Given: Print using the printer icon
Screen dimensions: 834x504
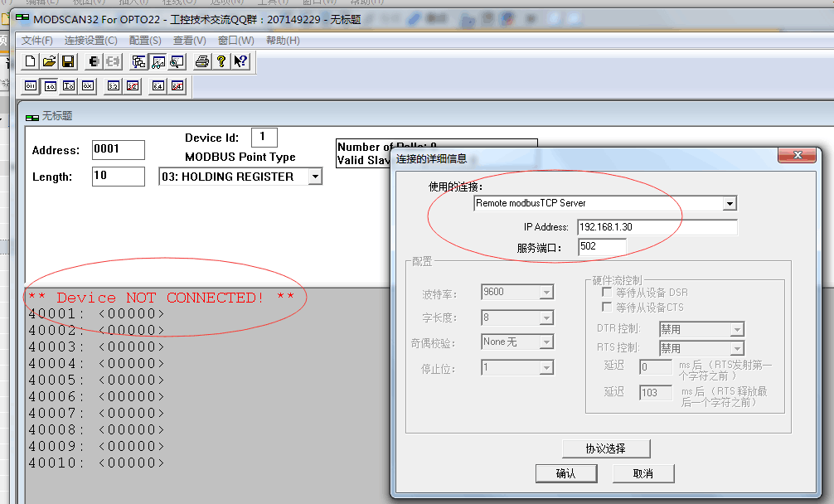Looking at the screenshot, I should (x=202, y=61).
